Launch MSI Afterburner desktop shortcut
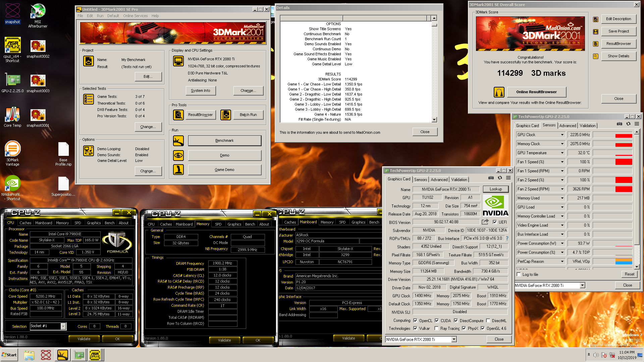The width and height of the screenshot is (644, 362). point(38,15)
